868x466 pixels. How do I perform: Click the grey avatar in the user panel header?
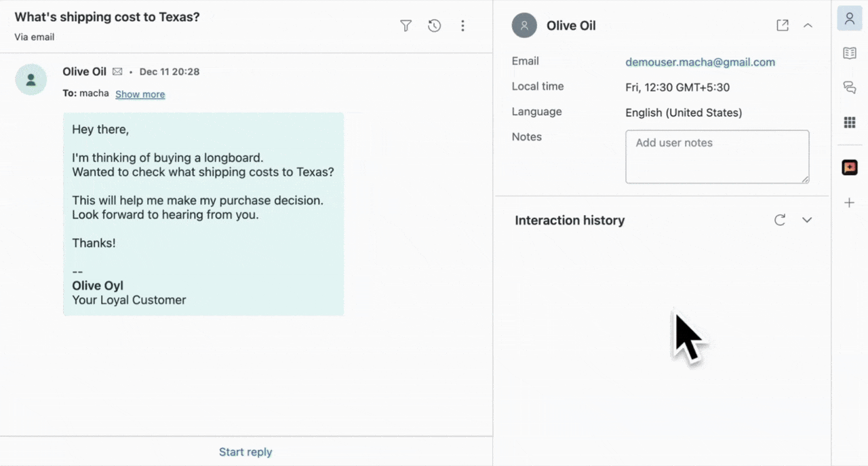coord(524,26)
